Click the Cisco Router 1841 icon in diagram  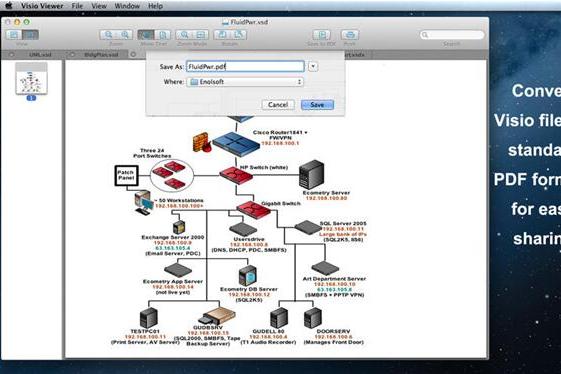coord(236,144)
